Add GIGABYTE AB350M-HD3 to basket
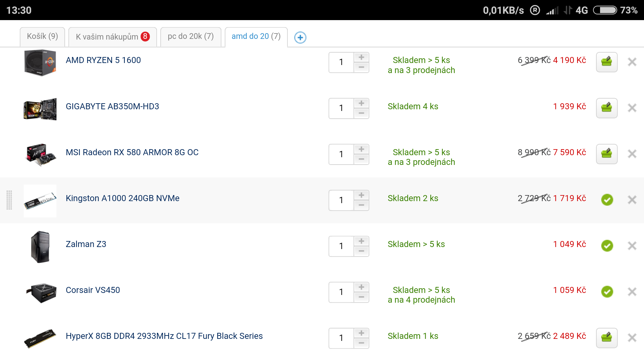 (607, 108)
